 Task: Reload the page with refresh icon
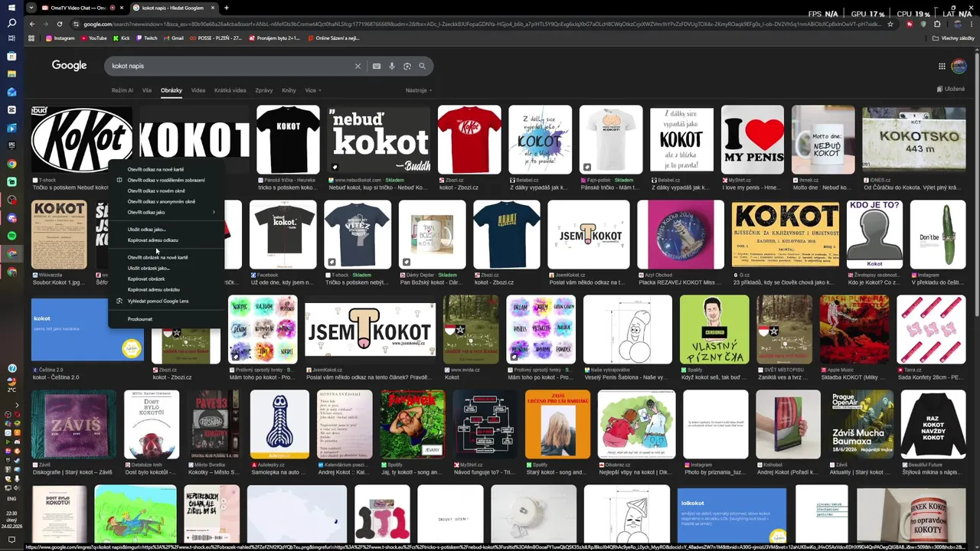pos(59,24)
